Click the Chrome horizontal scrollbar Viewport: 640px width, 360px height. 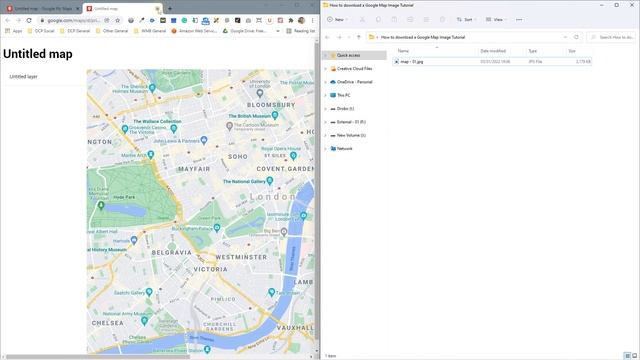pyautogui.click(x=98, y=357)
